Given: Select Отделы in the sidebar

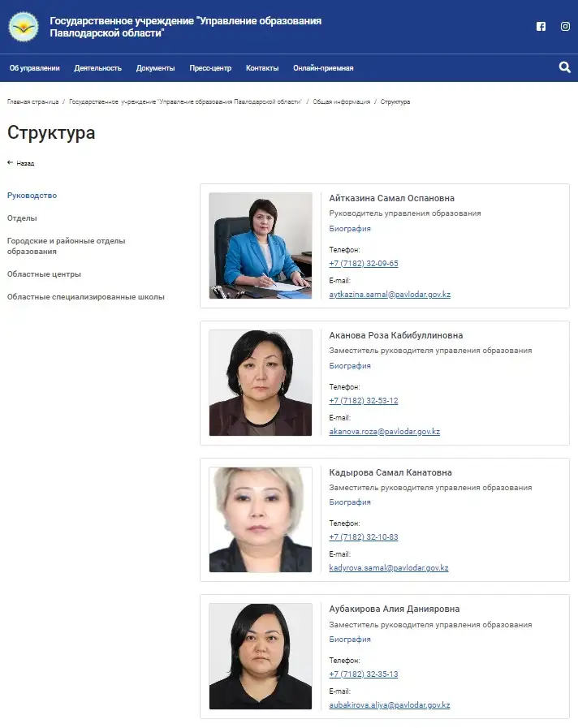Looking at the screenshot, I should 22,218.
